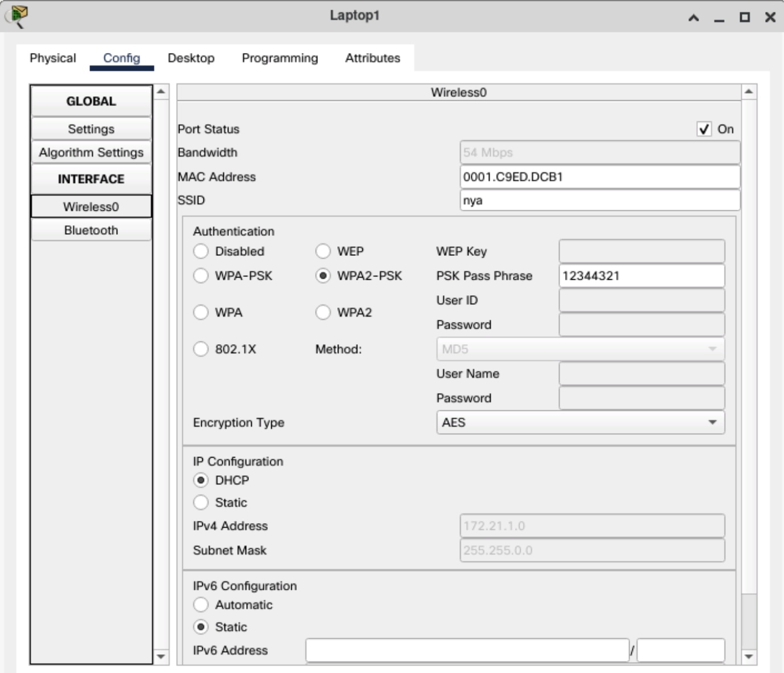
Task: Click the PSK Pass Phrase input field
Action: (x=641, y=276)
